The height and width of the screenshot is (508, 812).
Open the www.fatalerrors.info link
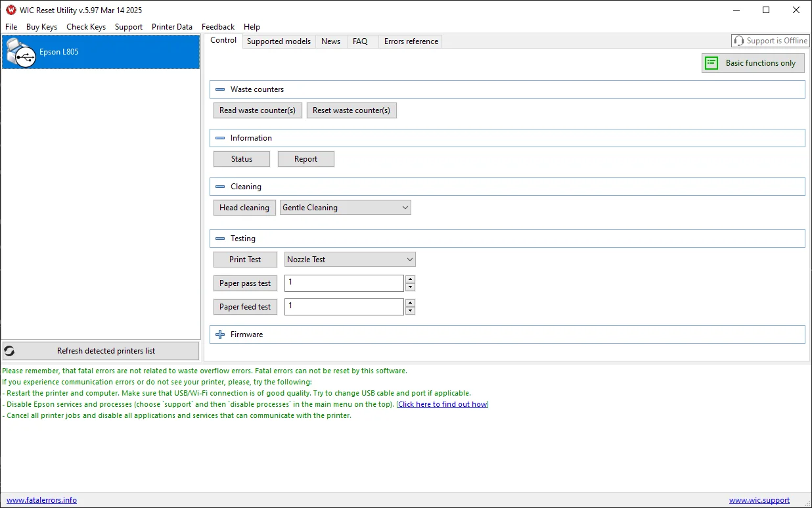coord(41,500)
